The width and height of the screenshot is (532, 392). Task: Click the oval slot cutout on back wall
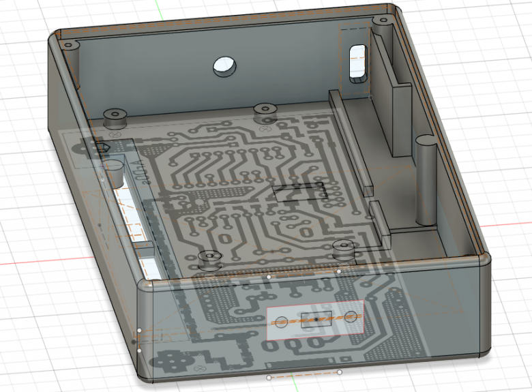357,63
